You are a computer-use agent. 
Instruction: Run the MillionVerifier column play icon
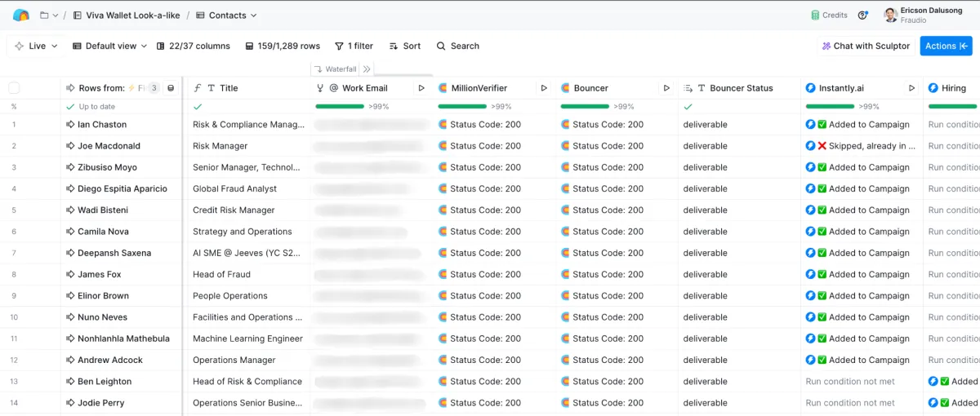pos(544,88)
